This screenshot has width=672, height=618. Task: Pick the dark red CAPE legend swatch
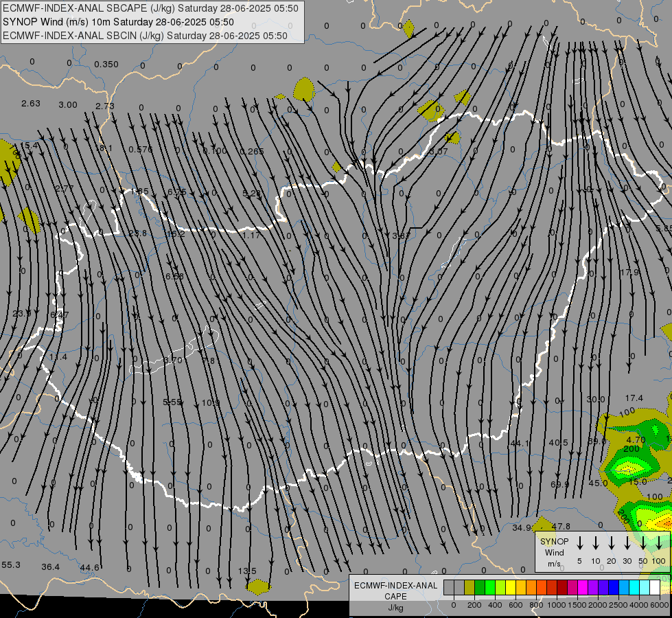tap(562, 588)
